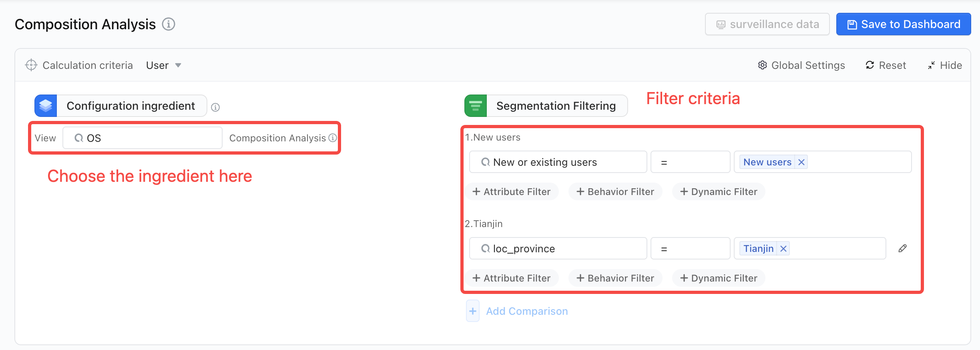The image size is (980, 350).
Task: Click info icon after Composition Analysis view label
Action: pyautogui.click(x=333, y=138)
